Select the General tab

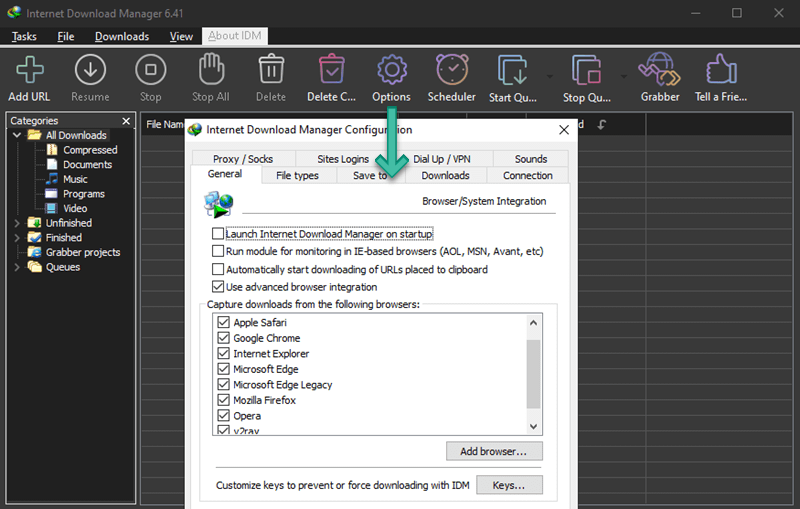[x=225, y=174]
